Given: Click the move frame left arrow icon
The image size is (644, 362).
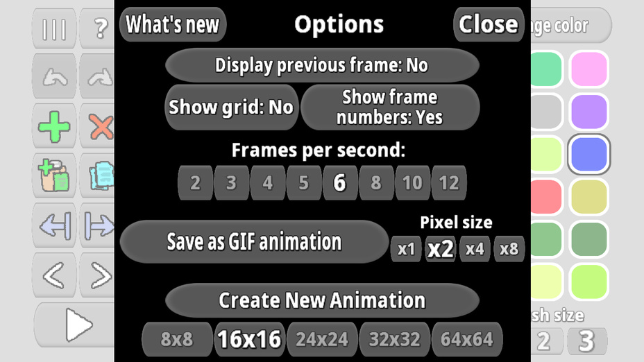Looking at the screenshot, I should click(x=54, y=226).
